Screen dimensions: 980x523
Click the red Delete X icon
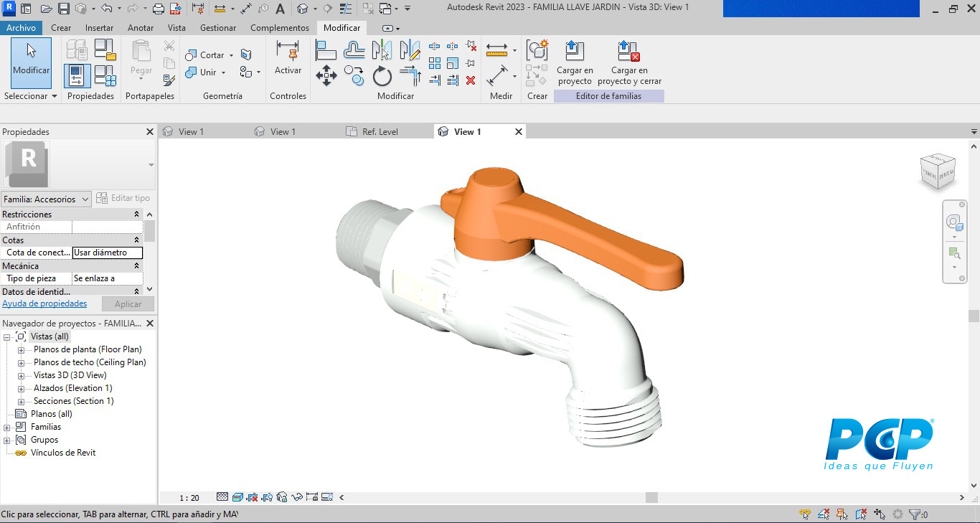coord(471,80)
